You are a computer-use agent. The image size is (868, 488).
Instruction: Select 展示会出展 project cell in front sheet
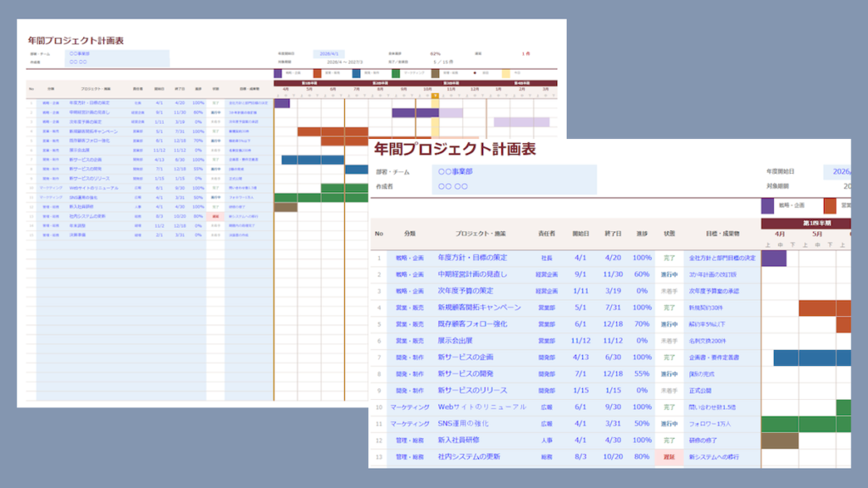click(455, 341)
